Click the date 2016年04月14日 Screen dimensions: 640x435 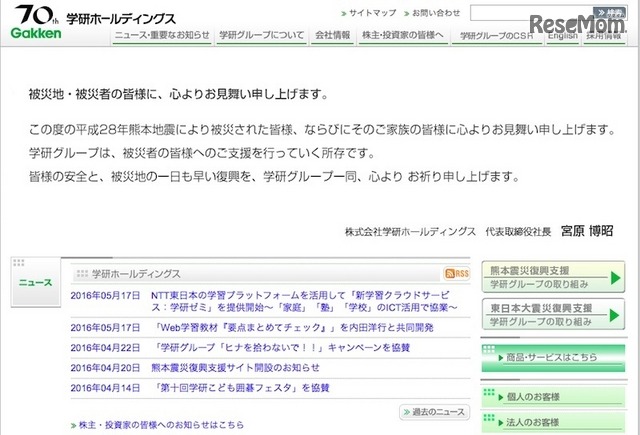click(x=105, y=388)
